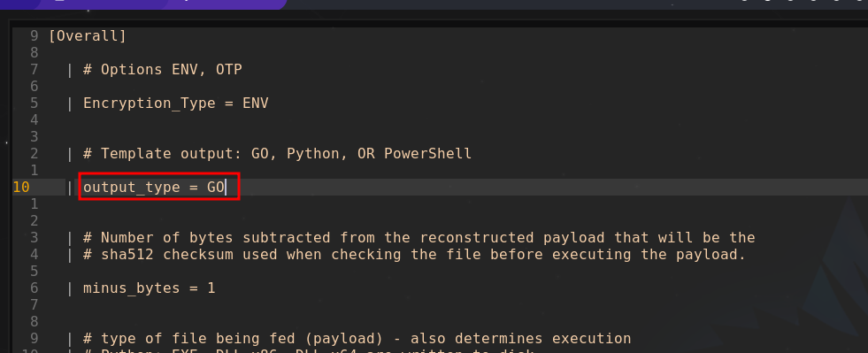868x353 pixels.
Task: Click the word OTP in options comment
Action: (228, 70)
